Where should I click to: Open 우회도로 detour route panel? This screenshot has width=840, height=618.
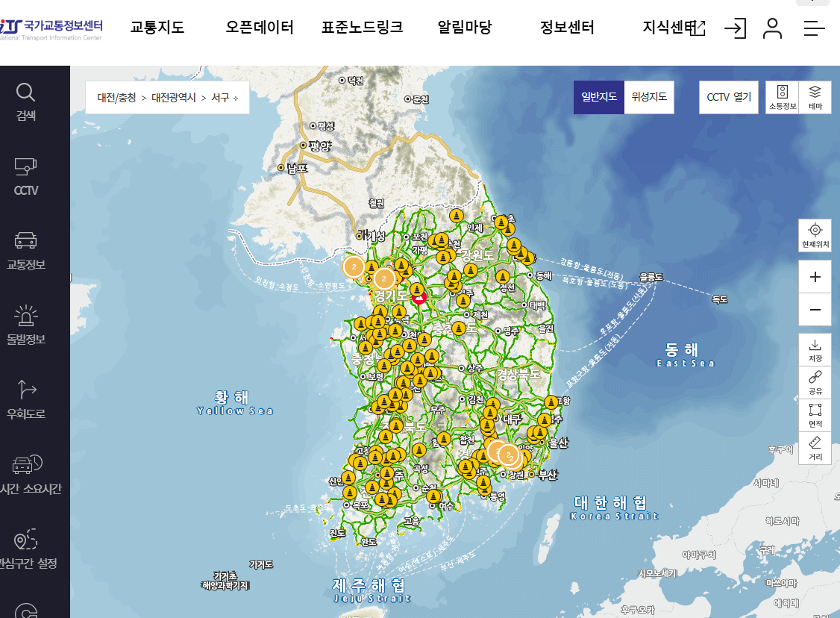coord(25,400)
